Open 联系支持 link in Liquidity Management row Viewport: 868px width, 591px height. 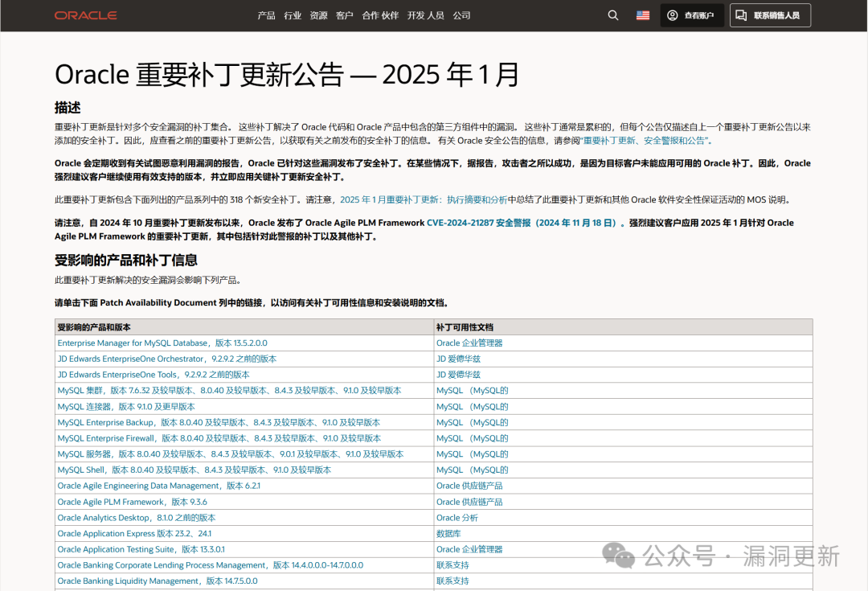(x=452, y=581)
